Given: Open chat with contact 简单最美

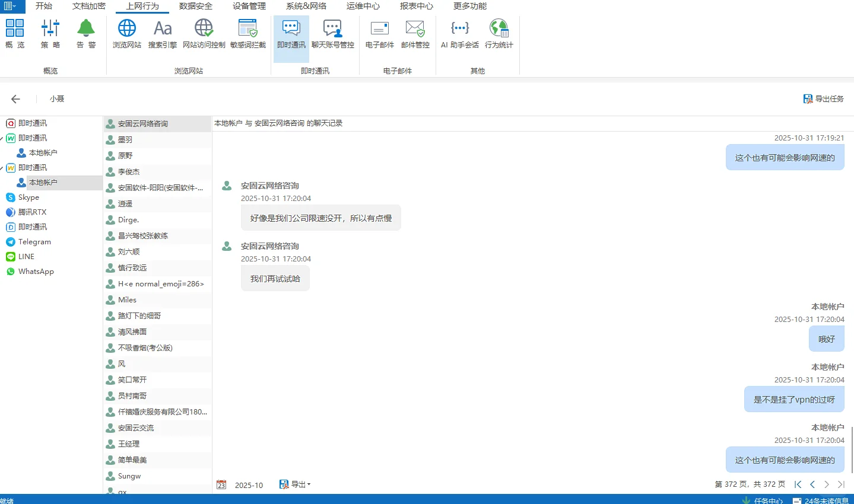Looking at the screenshot, I should [158, 460].
